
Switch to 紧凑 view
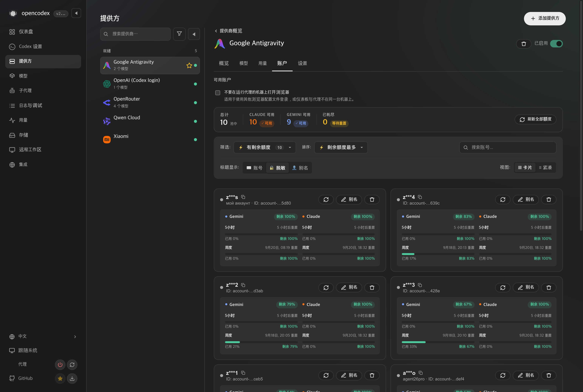tap(545, 167)
